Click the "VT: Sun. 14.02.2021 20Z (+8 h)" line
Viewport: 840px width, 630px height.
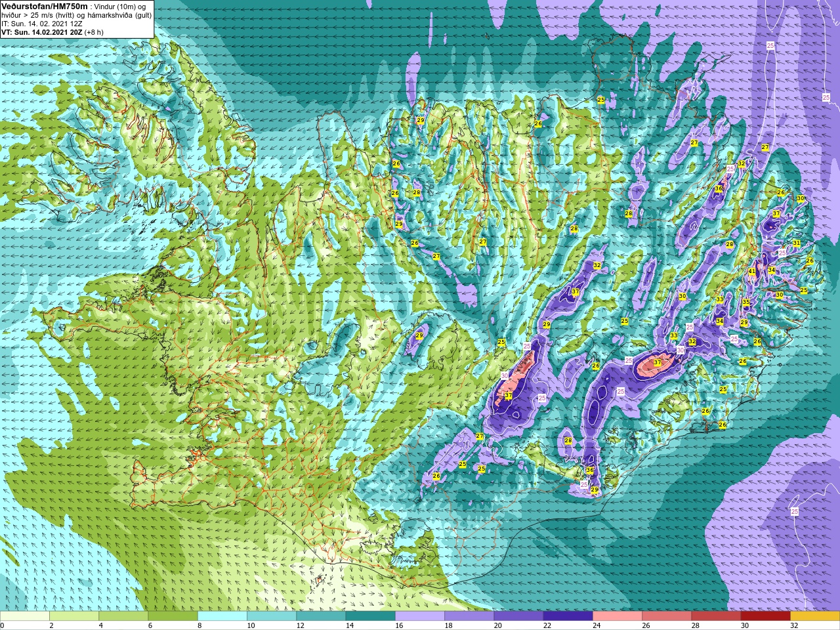pos(52,32)
